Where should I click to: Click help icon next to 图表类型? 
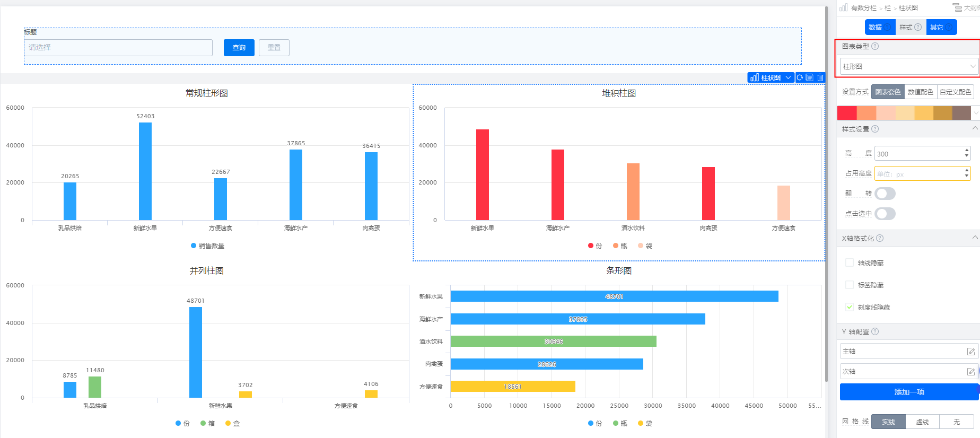tap(875, 46)
